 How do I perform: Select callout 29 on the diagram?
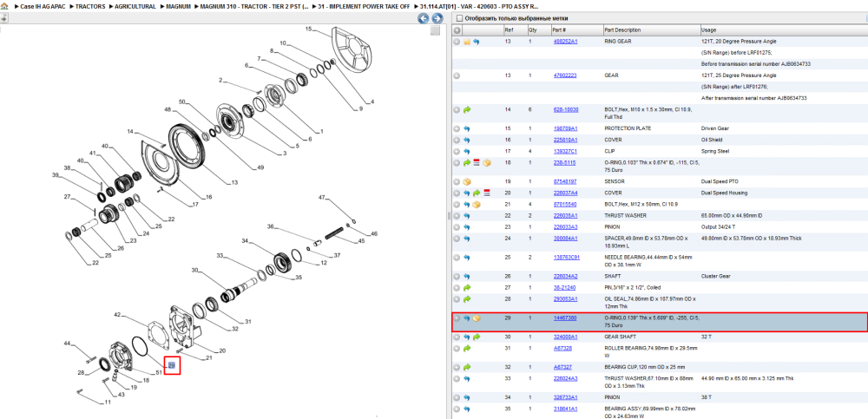(172, 365)
